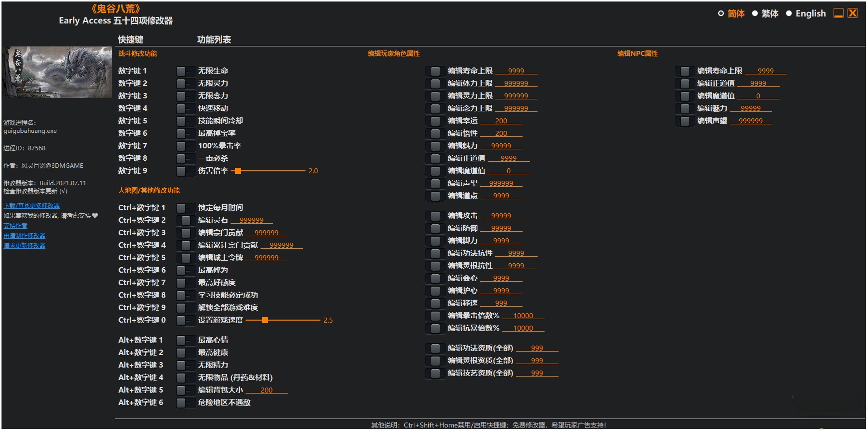Edit the 编辑悟性 value field
The image size is (868, 431).
(501, 133)
